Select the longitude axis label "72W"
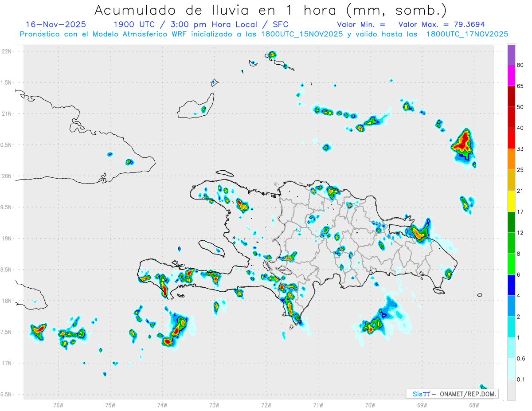Image resolution: width=532 pixels, height=411 pixels. tap(266, 405)
